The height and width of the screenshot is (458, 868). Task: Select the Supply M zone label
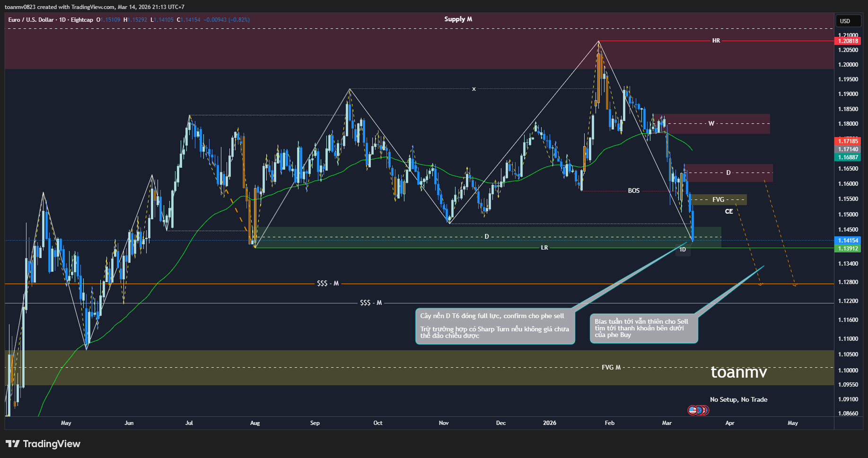click(x=458, y=19)
